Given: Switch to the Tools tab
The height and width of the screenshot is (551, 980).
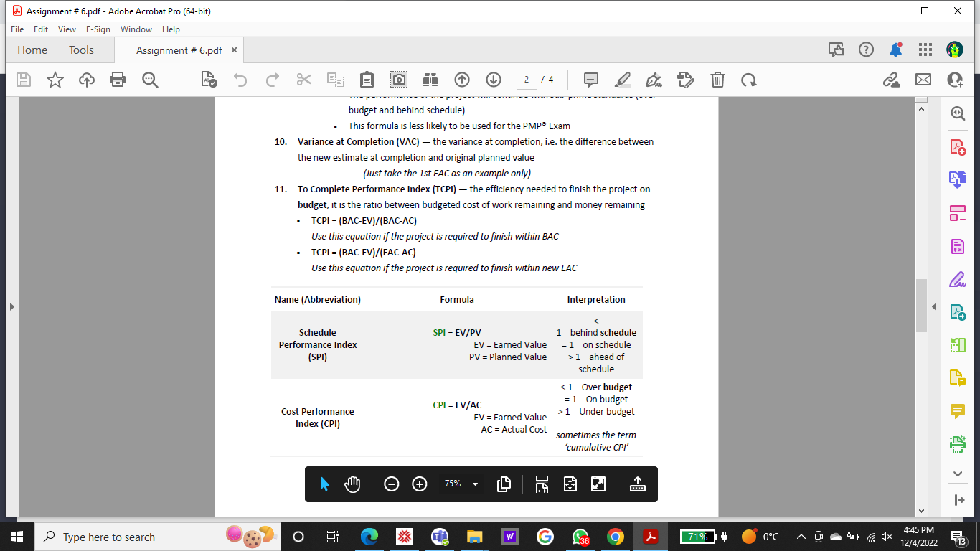Looking at the screenshot, I should pos(81,50).
